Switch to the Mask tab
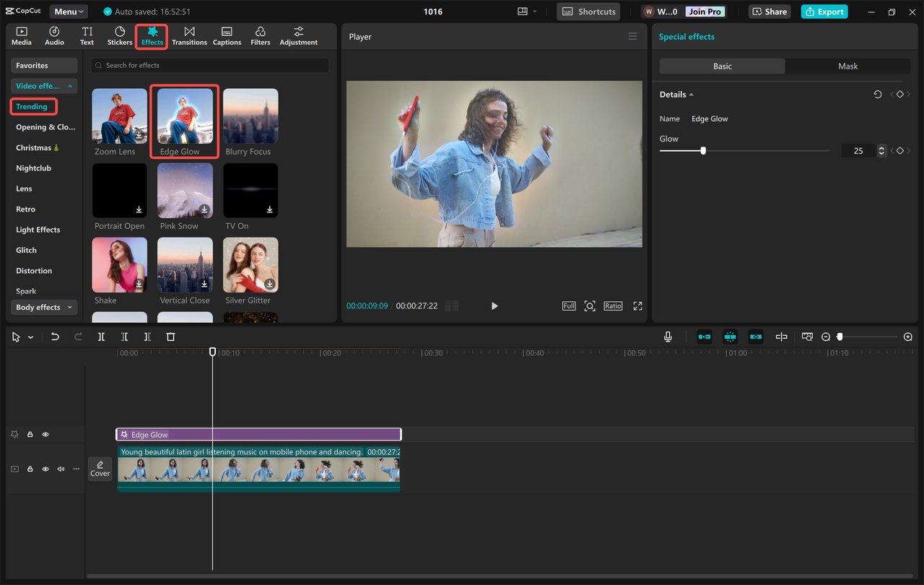 point(847,66)
